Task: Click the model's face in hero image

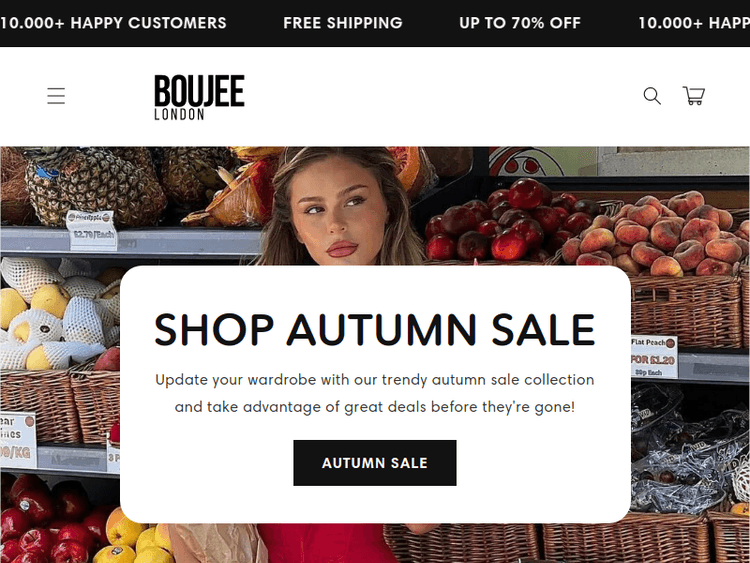Action: (335, 207)
